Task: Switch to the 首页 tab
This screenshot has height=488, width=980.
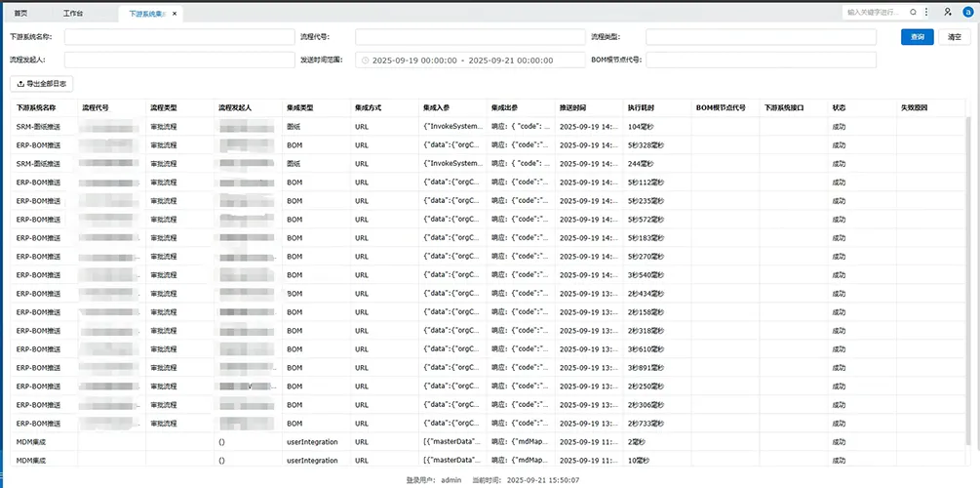Action: [20, 14]
